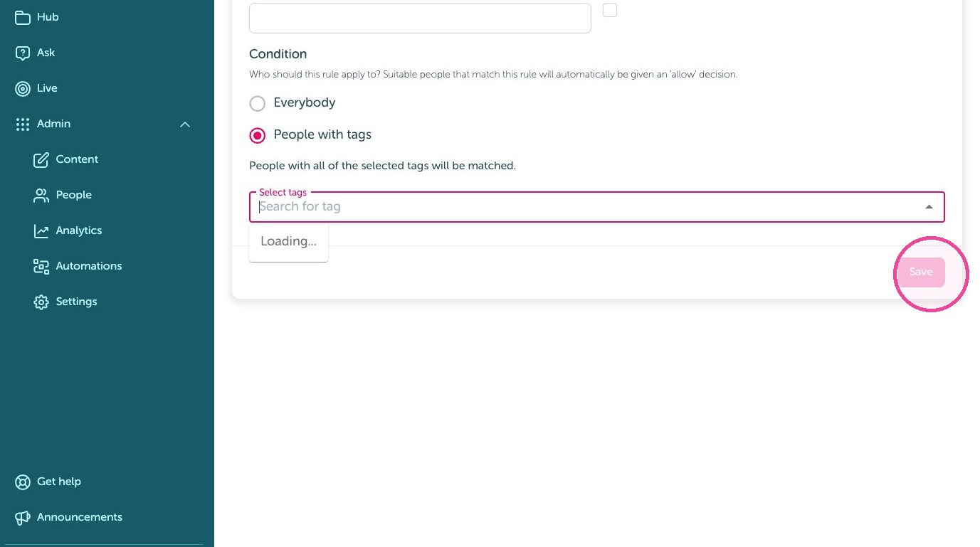Click the Get help lifebuoy icon

(23, 482)
